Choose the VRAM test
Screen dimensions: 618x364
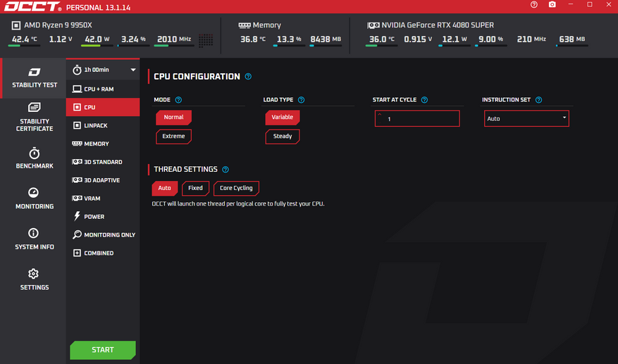103,198
